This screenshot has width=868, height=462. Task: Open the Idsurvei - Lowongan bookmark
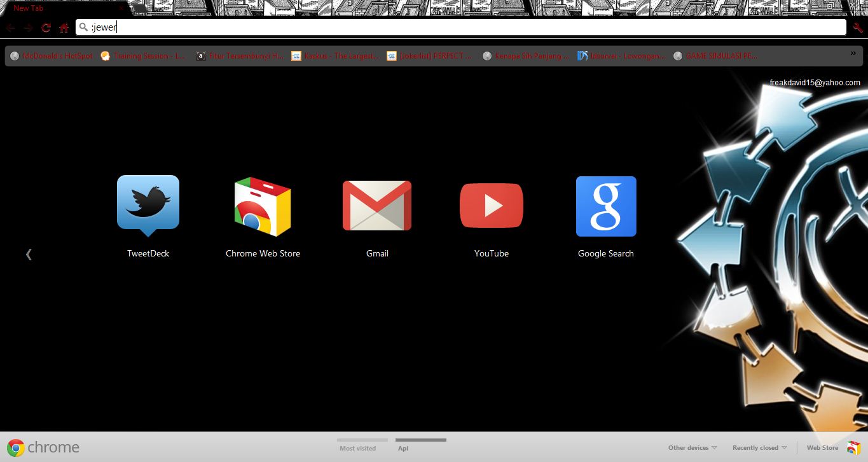click(621, 56)
